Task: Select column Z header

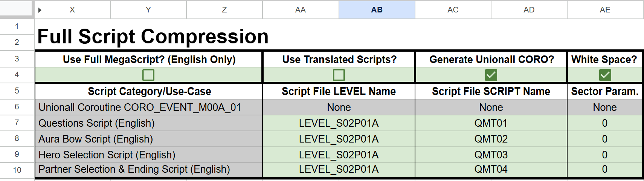Action: (x=224, y=10)
